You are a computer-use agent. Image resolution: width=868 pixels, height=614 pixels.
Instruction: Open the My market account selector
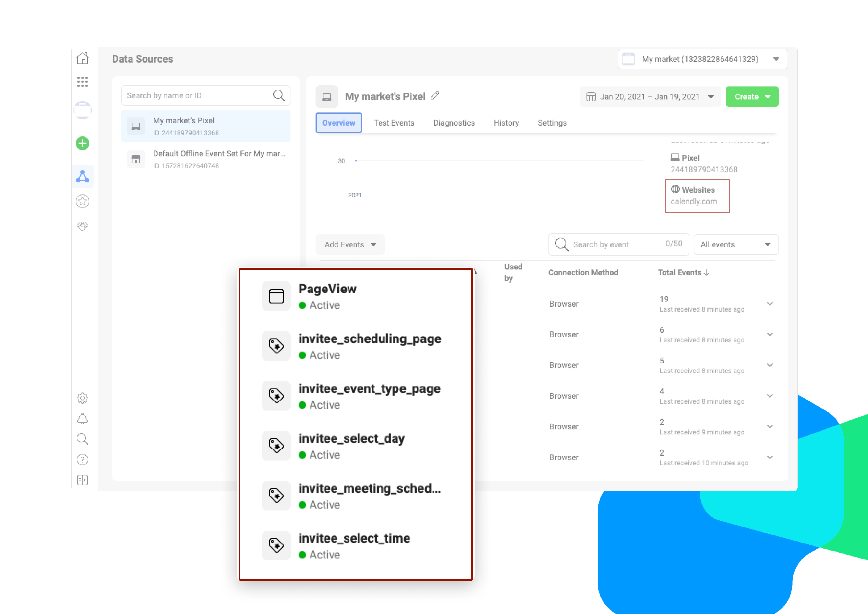pyautogui.click(x=702, y=59)
